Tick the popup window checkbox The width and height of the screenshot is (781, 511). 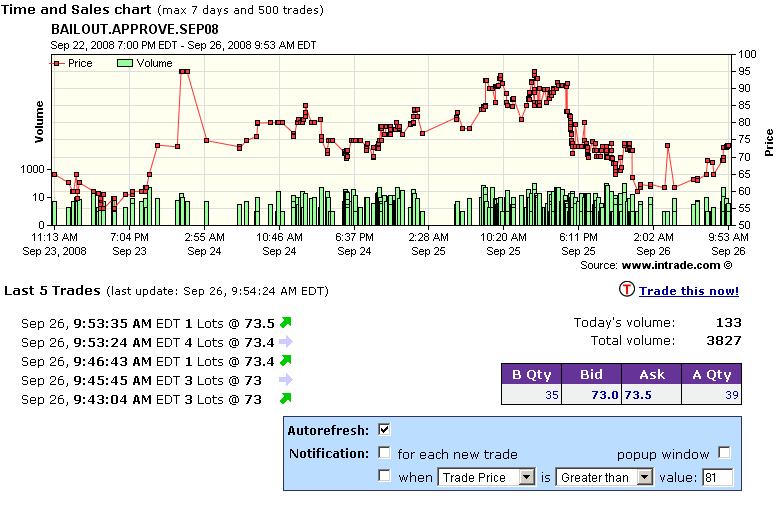tap(724, 453)
